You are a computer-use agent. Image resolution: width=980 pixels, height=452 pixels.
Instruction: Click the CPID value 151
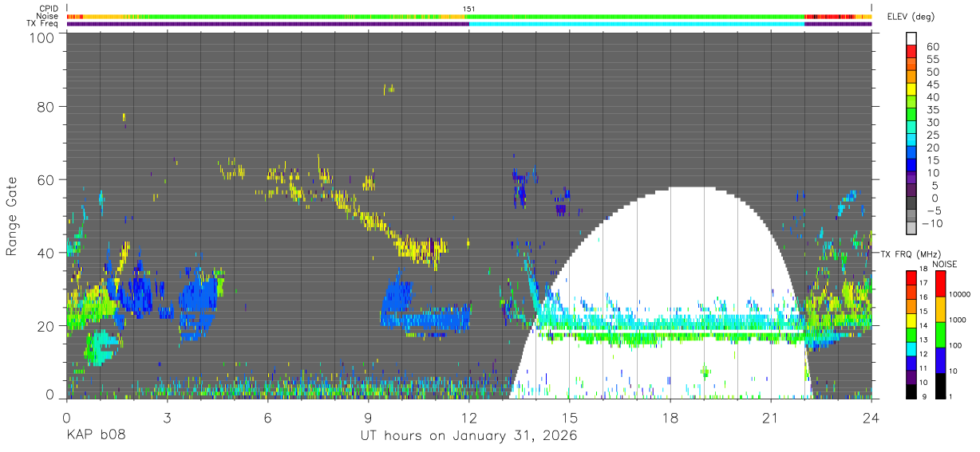(x=469, y=9)
